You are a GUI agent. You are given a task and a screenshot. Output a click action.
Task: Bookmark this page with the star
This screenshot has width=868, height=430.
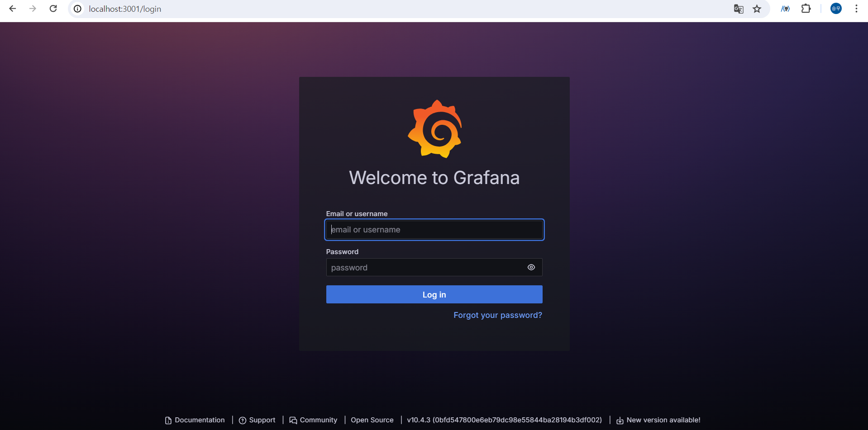pyautogui.click(x=757, y=9)
